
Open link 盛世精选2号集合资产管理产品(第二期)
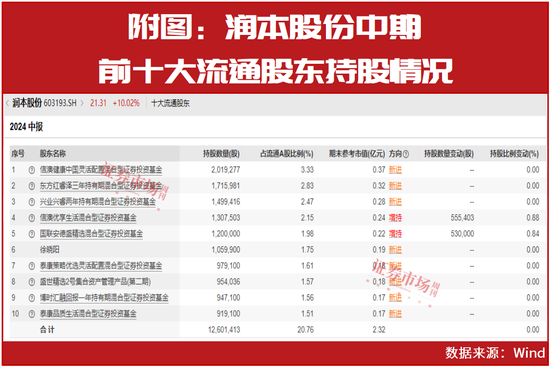95,282
